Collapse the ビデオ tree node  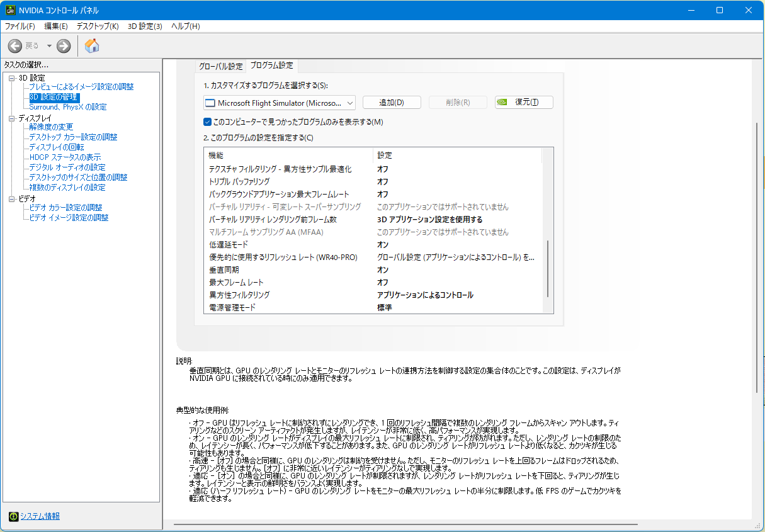(11, 198)
